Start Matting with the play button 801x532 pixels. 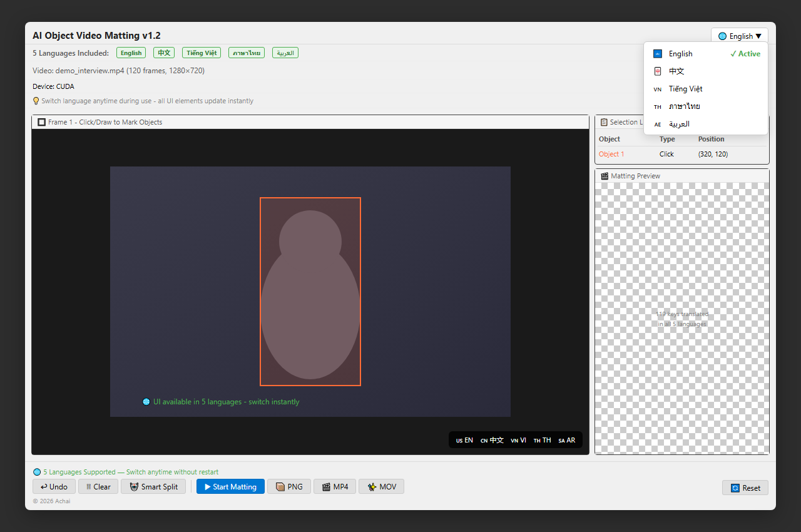point(230,486)
